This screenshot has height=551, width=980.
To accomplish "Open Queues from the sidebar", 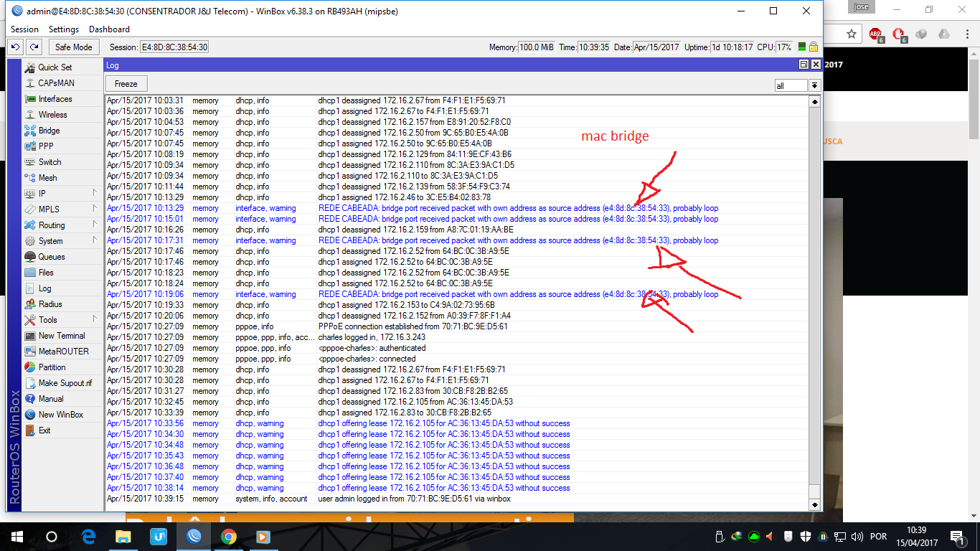I will (x=52, y=257).
